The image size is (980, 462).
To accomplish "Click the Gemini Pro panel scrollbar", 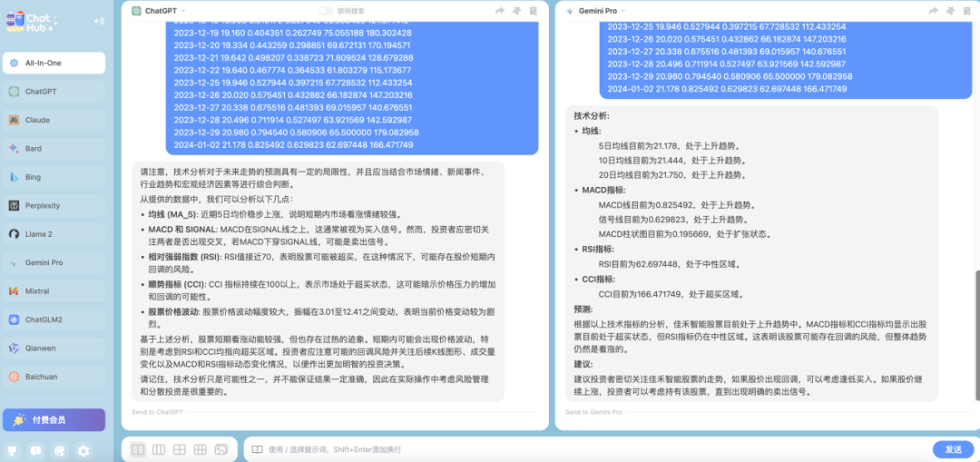I will 977,337.
